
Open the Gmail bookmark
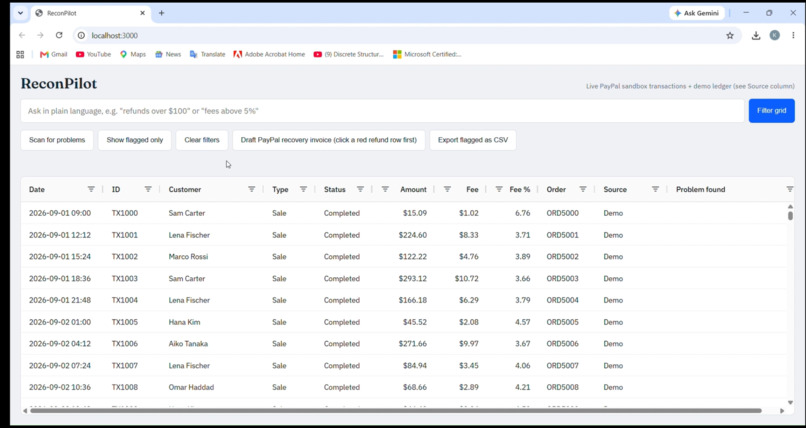(53, 54)
